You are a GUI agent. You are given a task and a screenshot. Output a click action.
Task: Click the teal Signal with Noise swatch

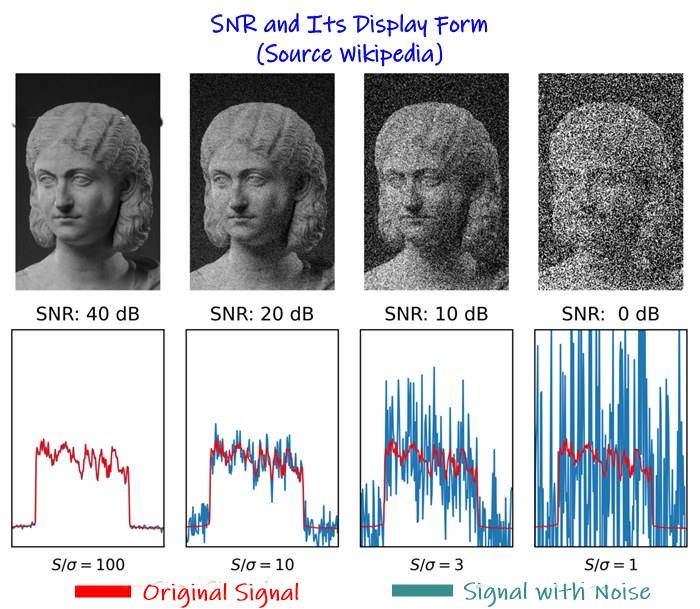coord(422,590)
